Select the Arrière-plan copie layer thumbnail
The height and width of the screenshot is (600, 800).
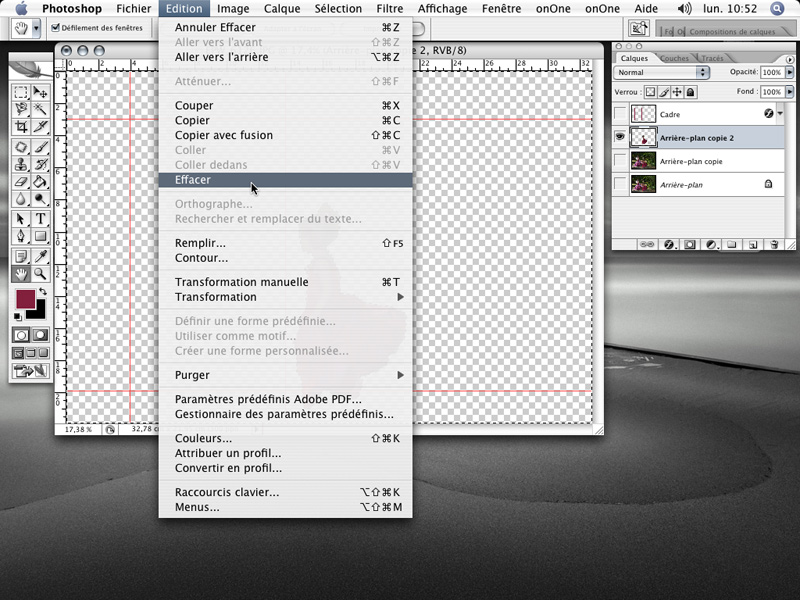point(643,161)
